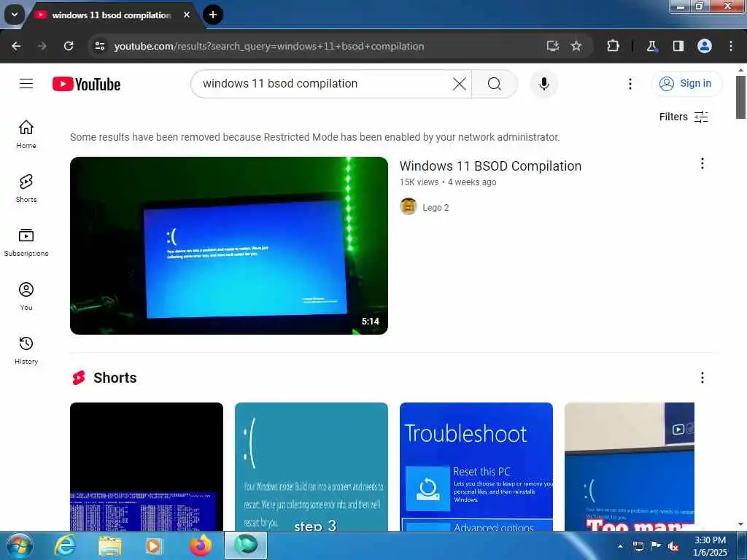Expand the YouTube hamburger guide menu
The height and width of the screenshot is (560, 747).
point(26,84)
